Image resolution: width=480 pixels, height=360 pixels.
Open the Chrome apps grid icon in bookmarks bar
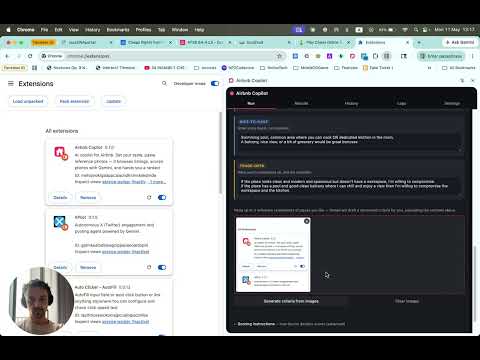(x=35, y=68)
